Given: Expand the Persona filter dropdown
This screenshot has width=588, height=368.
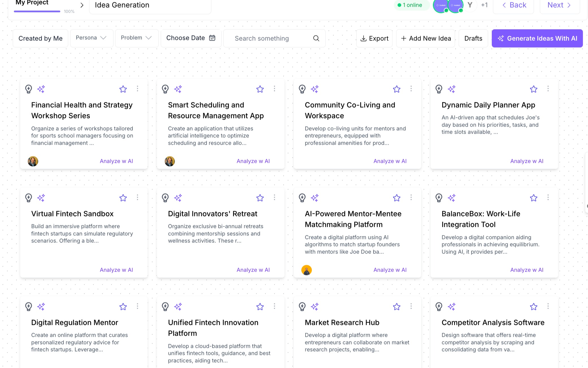Looking at the screenshot, I should 91,38.
